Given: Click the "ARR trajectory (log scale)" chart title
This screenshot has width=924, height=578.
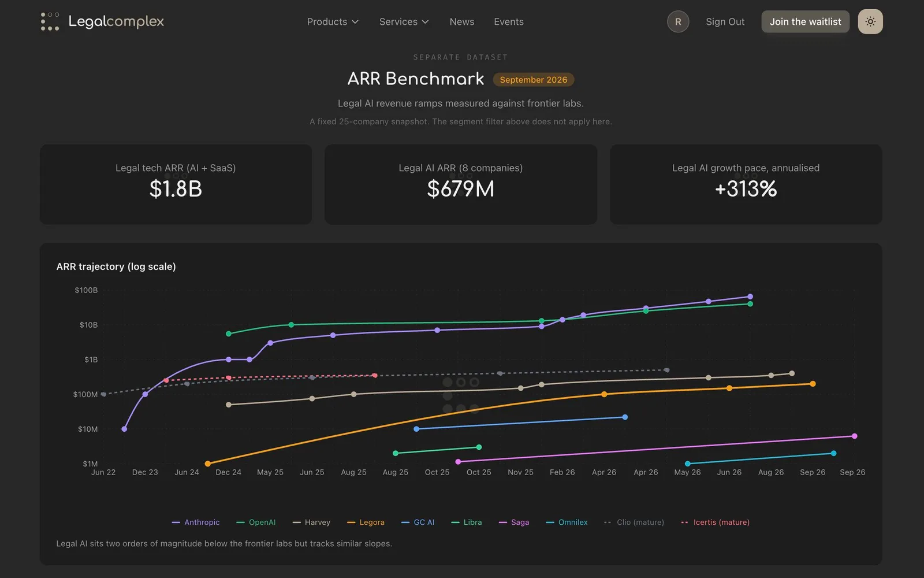Looking at the screenshot, I should coord(116,266).
